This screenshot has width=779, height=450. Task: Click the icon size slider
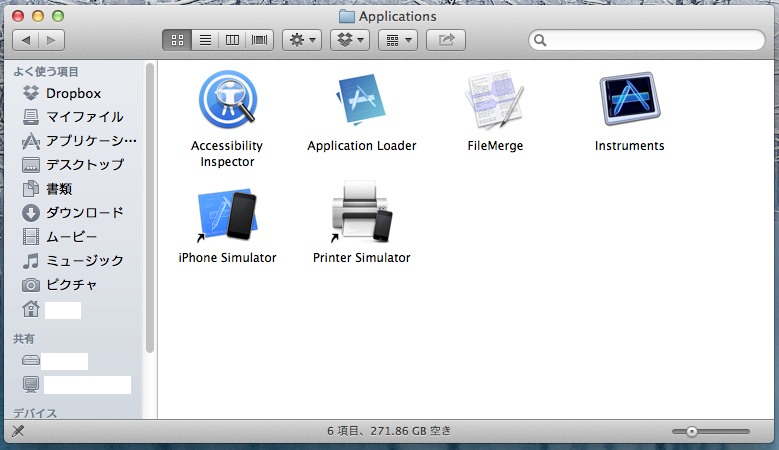[x=710, y=432]
